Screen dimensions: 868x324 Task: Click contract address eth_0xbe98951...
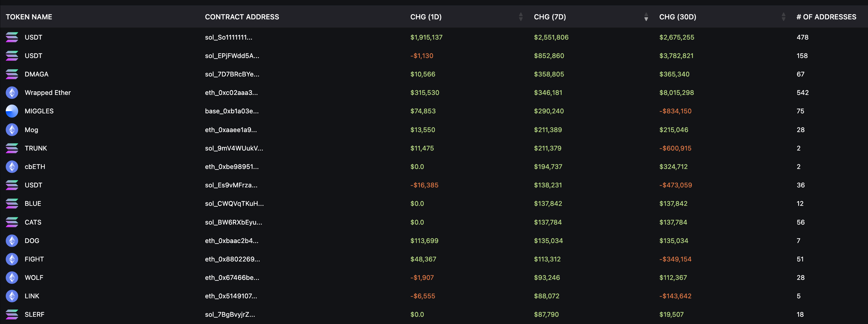232,167
